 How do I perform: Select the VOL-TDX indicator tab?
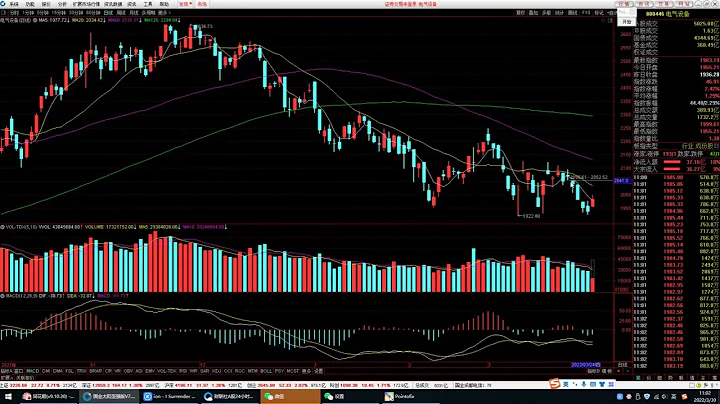pos(167,370)
